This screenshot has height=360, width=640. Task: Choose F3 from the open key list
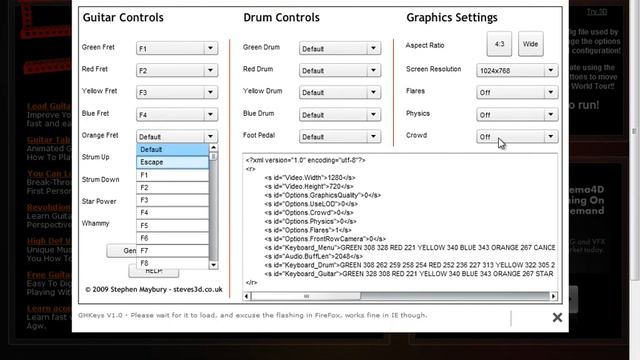point(172,200)
